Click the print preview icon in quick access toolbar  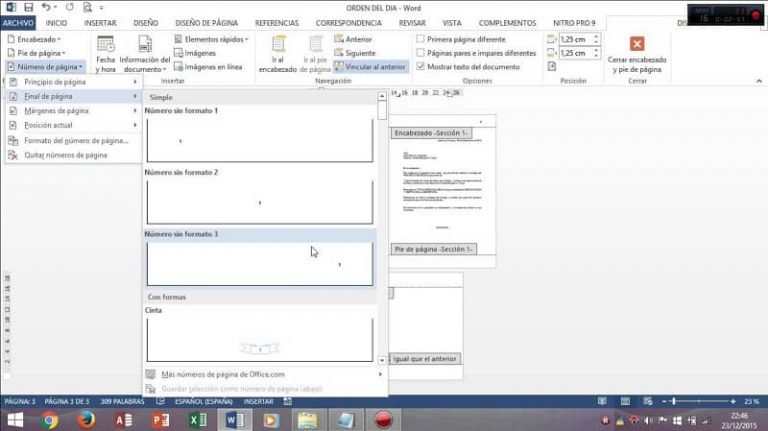point(87,7)
